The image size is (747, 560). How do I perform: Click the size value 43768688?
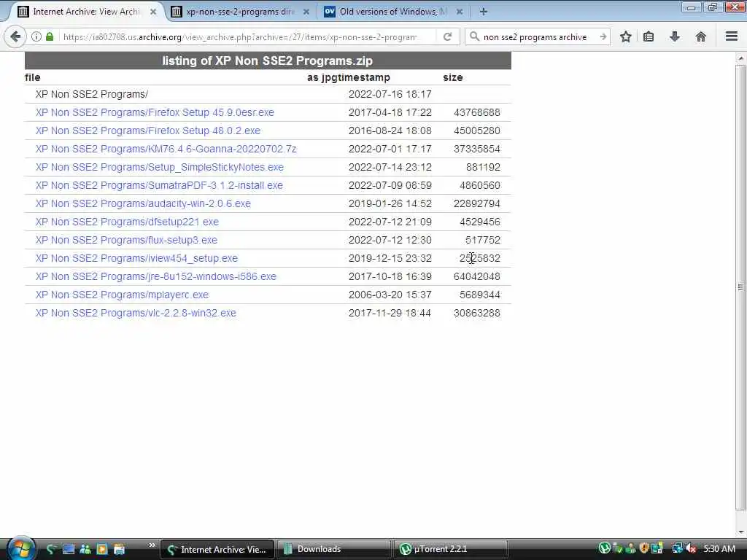(477, 112)
